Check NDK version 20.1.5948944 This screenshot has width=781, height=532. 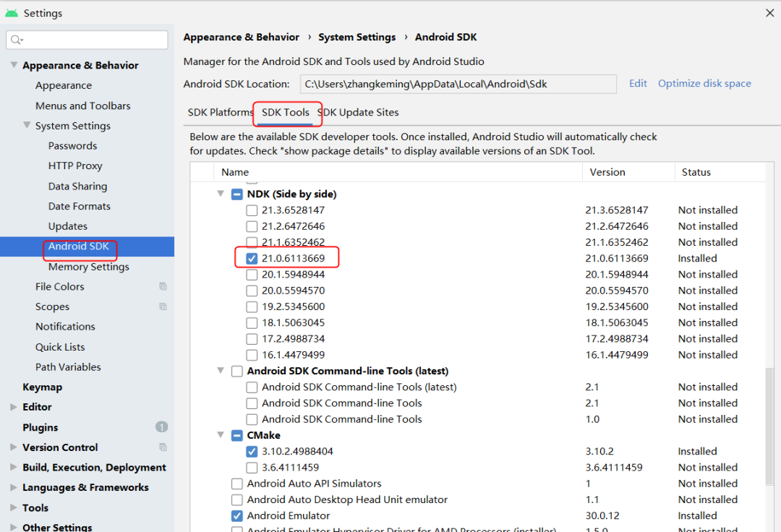click(x=252, y=275)
